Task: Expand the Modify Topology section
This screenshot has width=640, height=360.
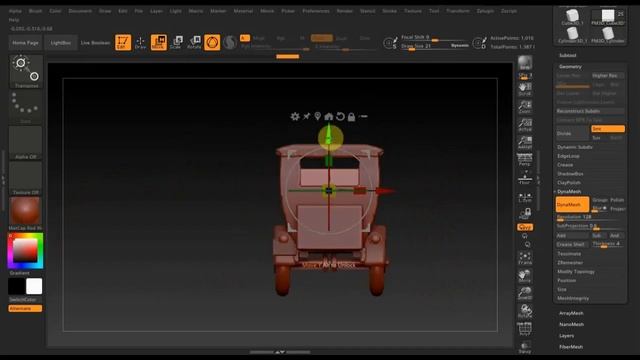Action: (576, 272)
